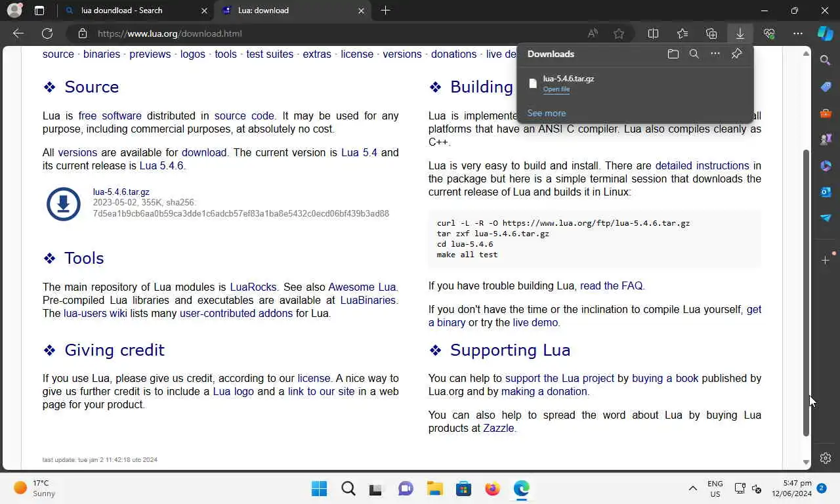
Task: Go to donations navigation link
Action: (x=453, y=54)
